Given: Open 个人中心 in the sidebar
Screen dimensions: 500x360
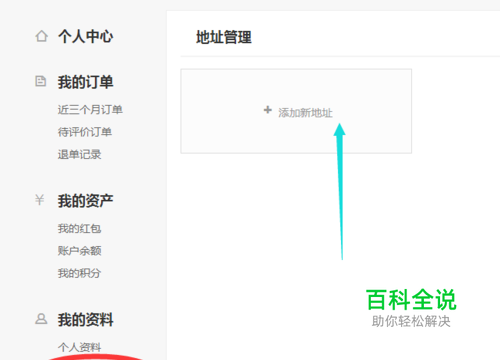Looking at the screenshot, I should point(86,36).
